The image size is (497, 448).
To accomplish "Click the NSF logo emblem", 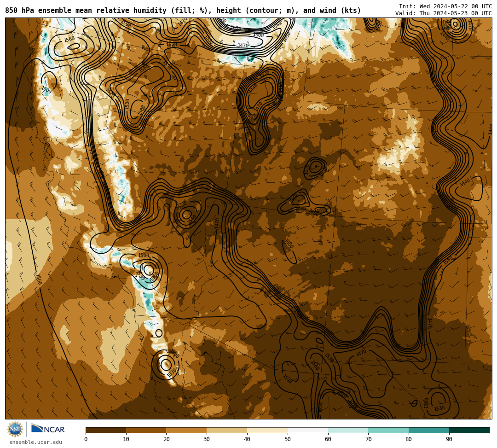I will pos(15,429).
